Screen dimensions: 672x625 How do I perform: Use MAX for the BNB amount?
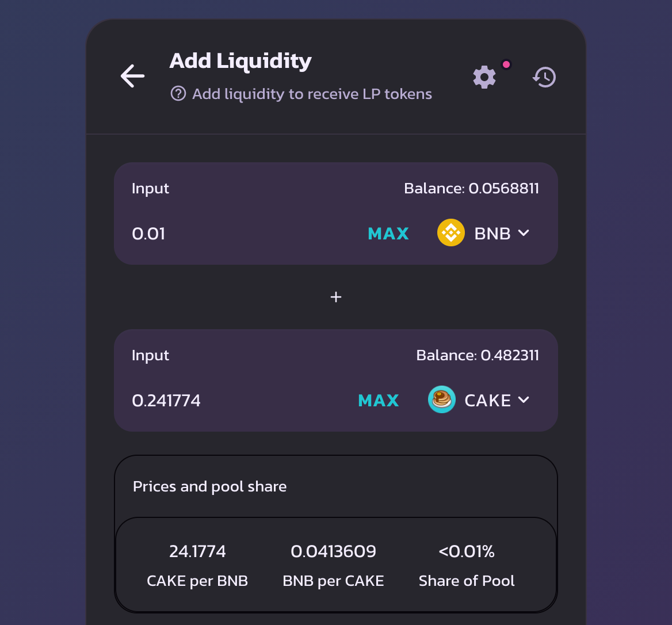[388, 234]
